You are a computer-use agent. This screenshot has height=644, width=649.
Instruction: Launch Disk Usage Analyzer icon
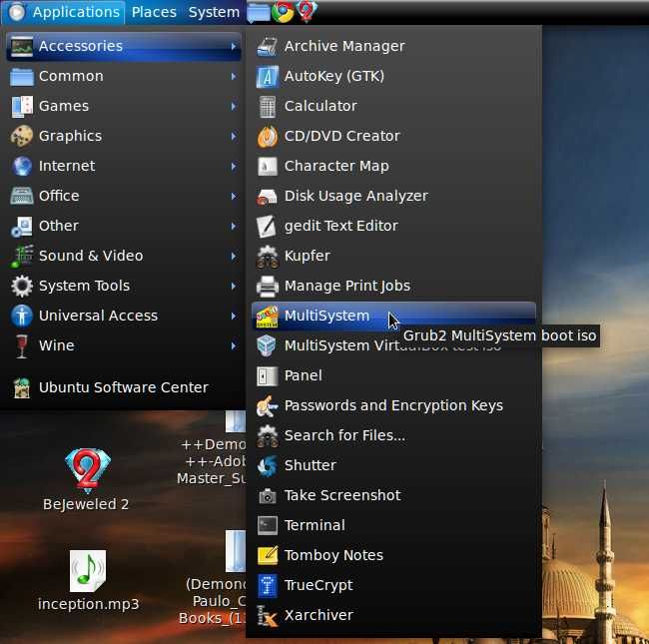[x=268, y=196]
